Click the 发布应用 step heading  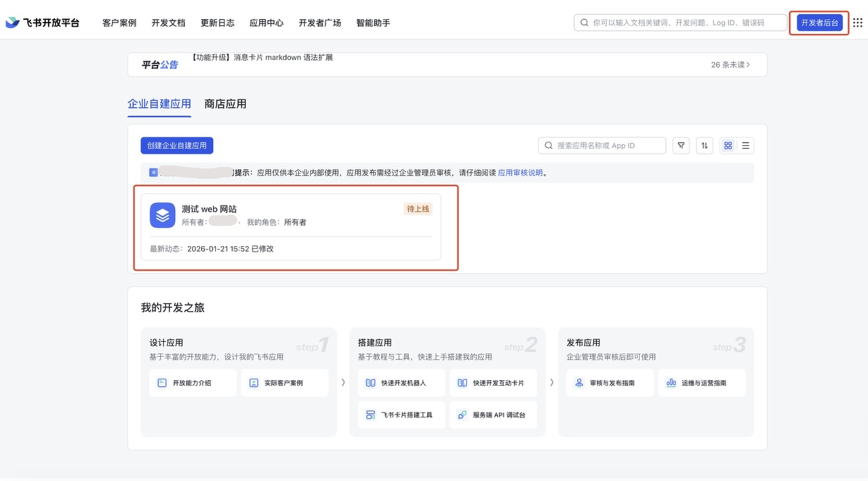pos(583,343)
